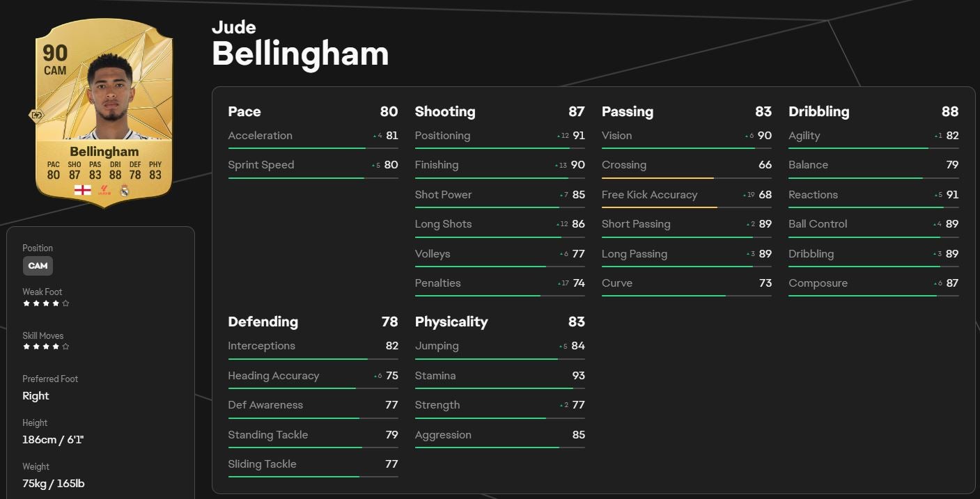The width and height of the screenshot is (980, 499).
Task: Click the Real Madrid club crest
Action: tap(125, 190)
